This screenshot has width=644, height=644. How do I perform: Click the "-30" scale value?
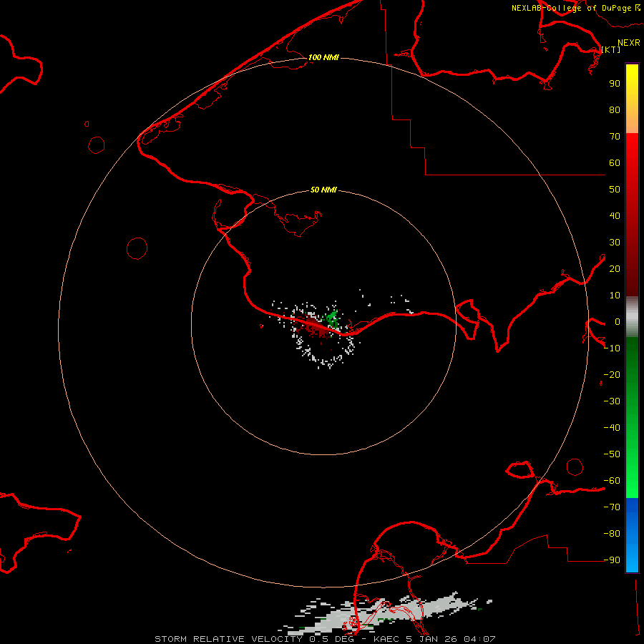[x=612, y=401]
